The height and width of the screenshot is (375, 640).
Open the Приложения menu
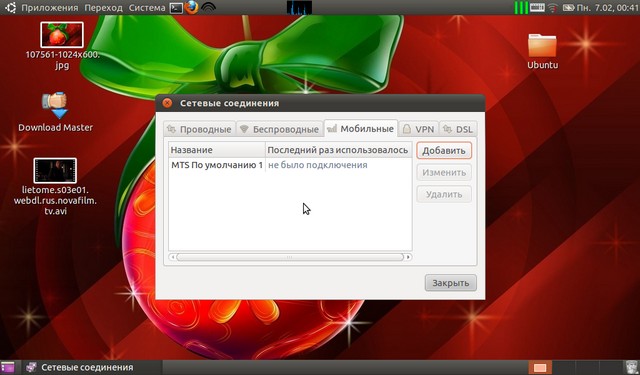50,8
